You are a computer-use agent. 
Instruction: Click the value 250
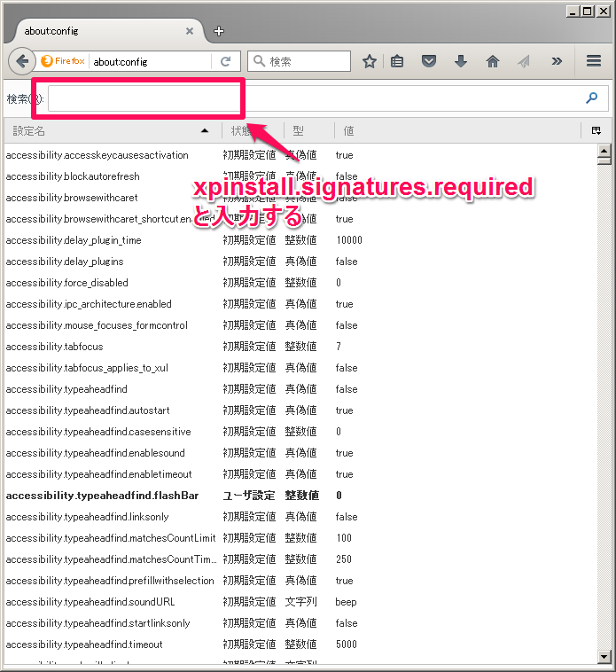pos(344,559)
